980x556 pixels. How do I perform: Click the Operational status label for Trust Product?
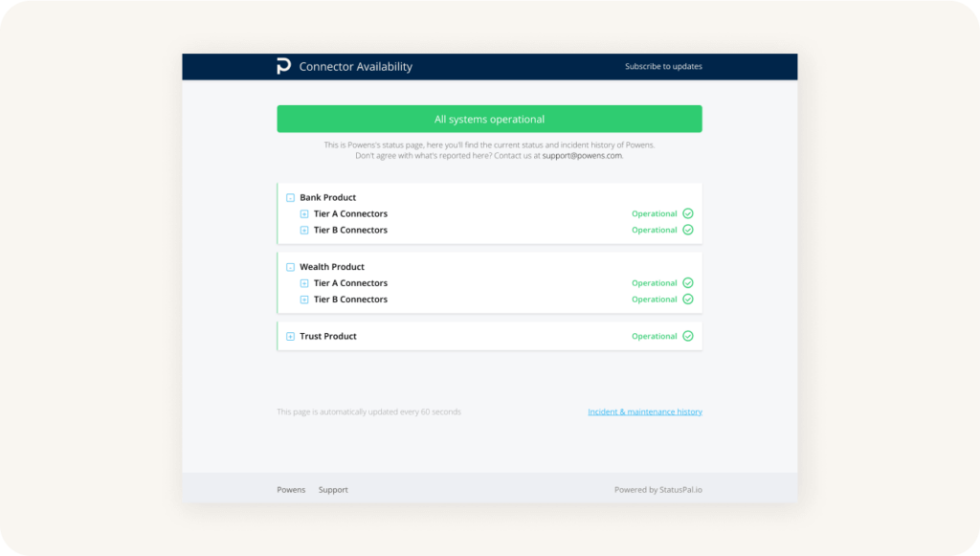(655, 336)
